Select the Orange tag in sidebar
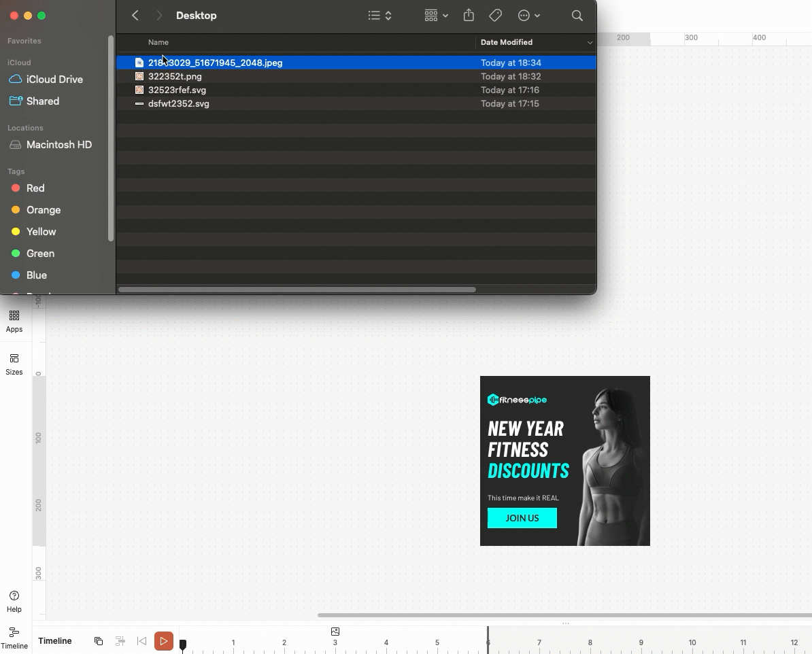812x654 pixels. (44, 210)
